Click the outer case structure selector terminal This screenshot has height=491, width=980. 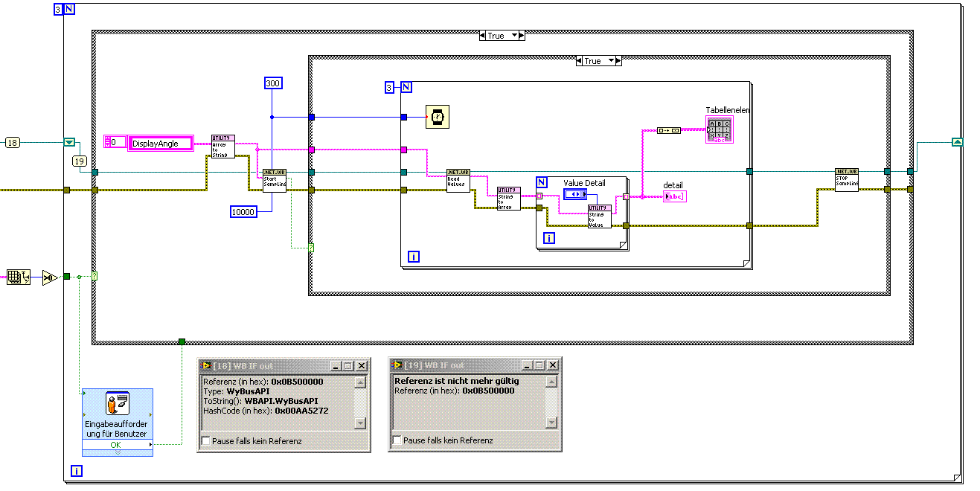95,277
